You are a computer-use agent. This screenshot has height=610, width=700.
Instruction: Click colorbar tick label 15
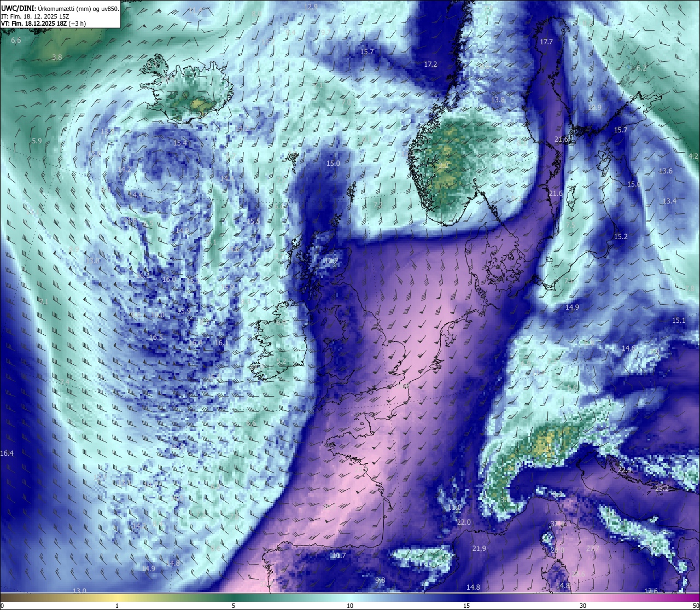pos(466,606)
